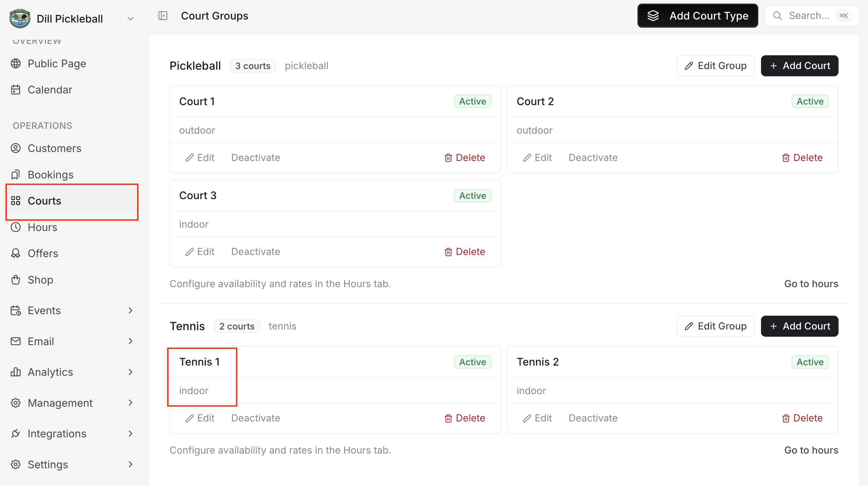Open Bookings in sidebar

[x=50, y=175]
